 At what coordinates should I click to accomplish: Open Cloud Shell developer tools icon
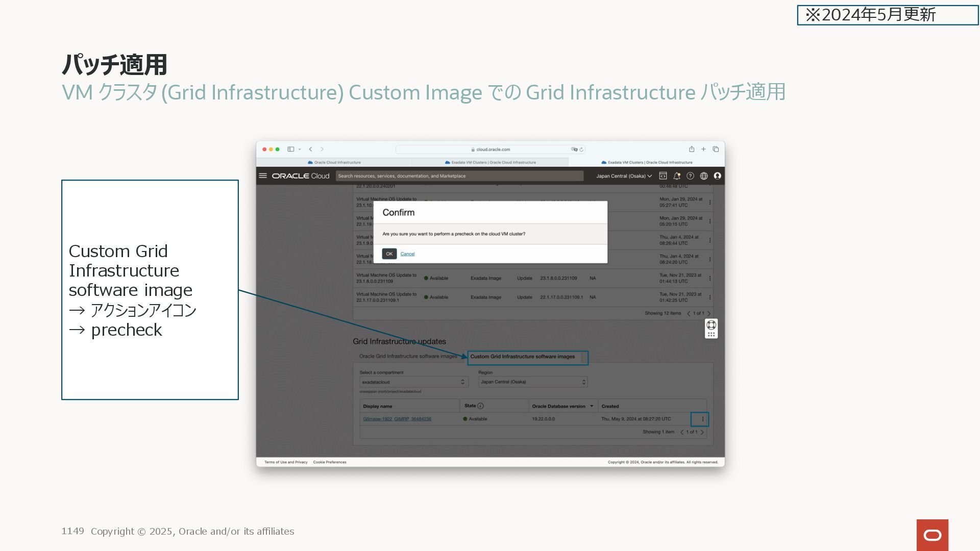pyautogui.click(x=663, y=176)
